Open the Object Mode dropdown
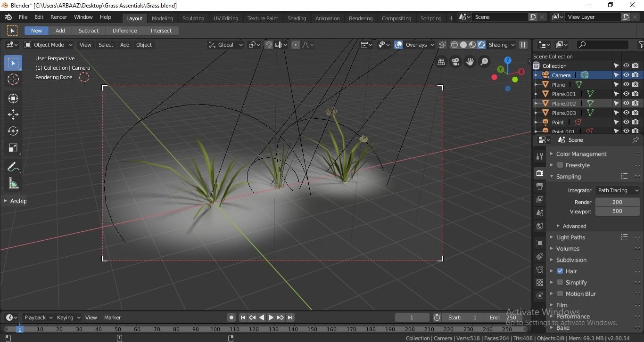The image size is (644, 342). [x=49, y=45]
